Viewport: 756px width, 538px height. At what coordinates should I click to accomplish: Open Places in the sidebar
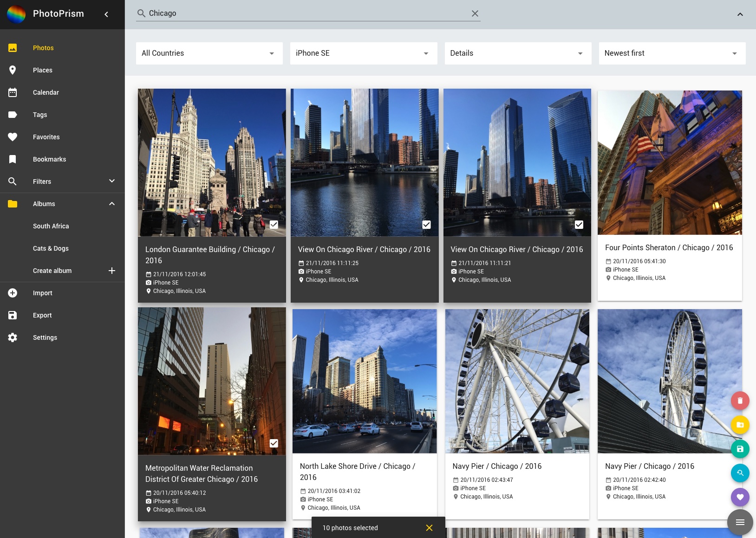tap(43, 70)
